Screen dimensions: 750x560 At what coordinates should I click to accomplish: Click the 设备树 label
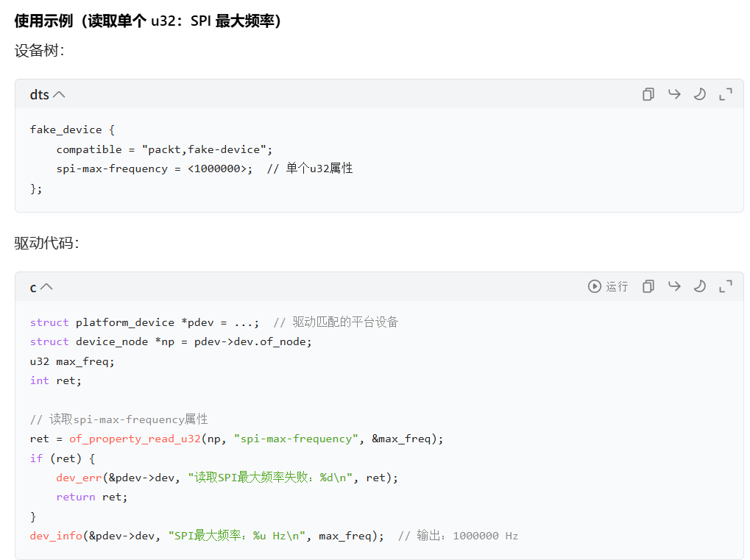point(39,51)
